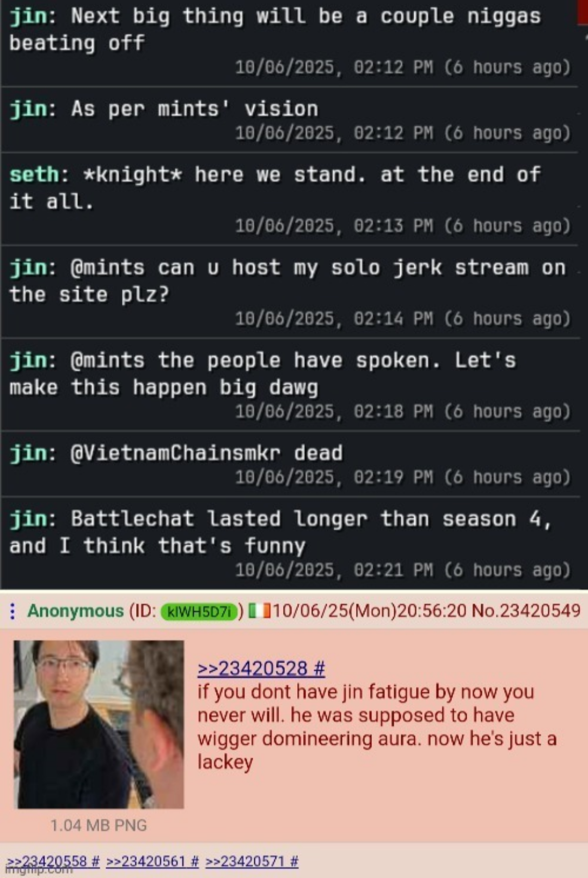This screenshot has height=878, width=588.
Task: Click the Irish flag icon in post header
Action: [260, 611]
